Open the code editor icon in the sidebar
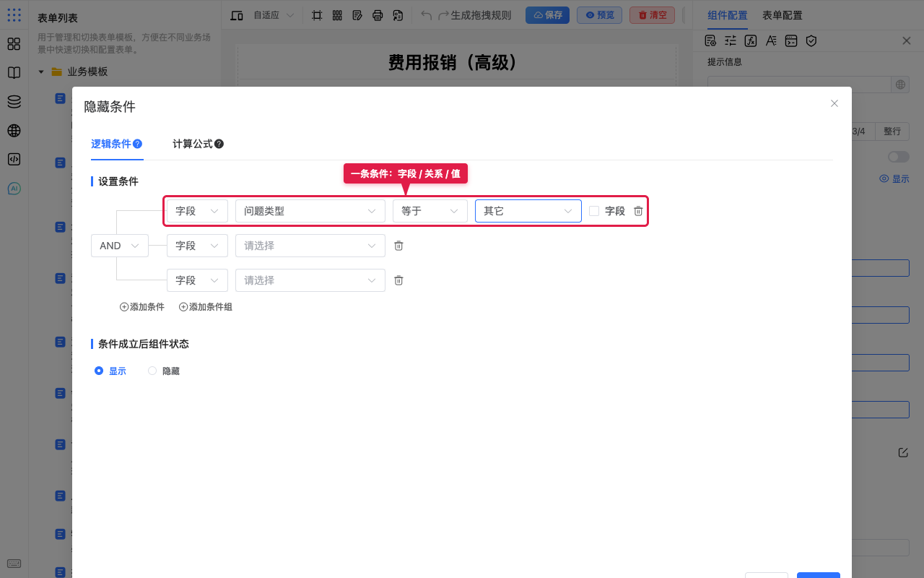Image resolution: width=924 pixels, height=578 pixels. click(x=14, y=160)
